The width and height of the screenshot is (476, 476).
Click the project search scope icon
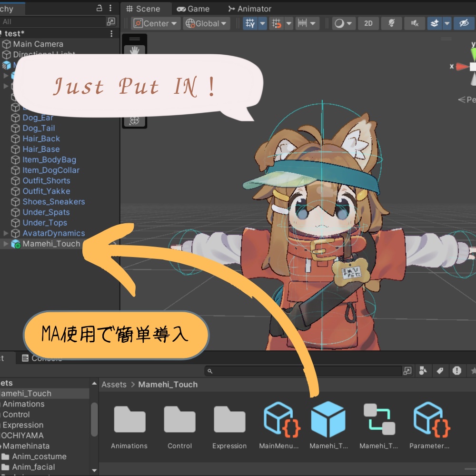pyautogui.click(x=407, y=371)
